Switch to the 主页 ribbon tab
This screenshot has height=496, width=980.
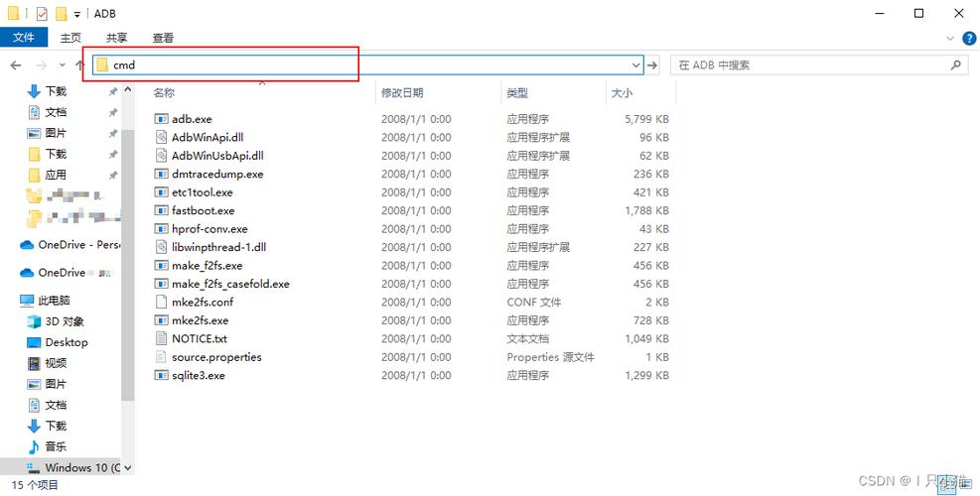70,38
